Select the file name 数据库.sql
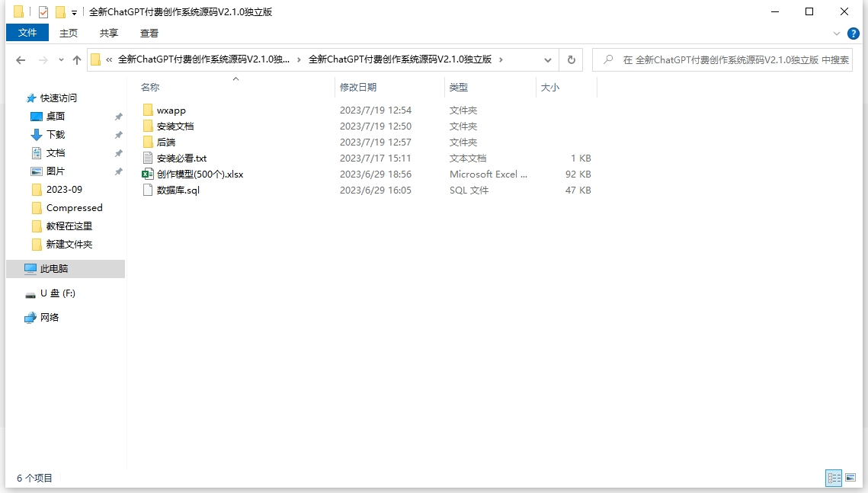The image size is (868, 493). [x=178, y=190]
